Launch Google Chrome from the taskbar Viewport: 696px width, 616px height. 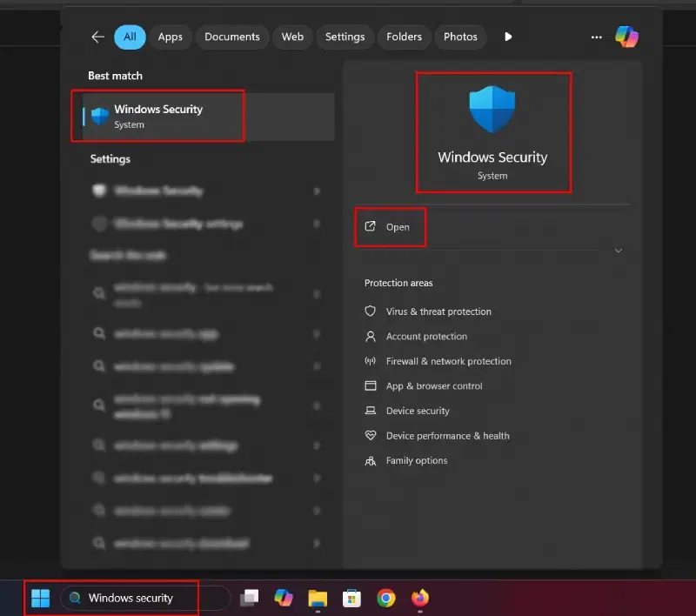click(386, 598)
